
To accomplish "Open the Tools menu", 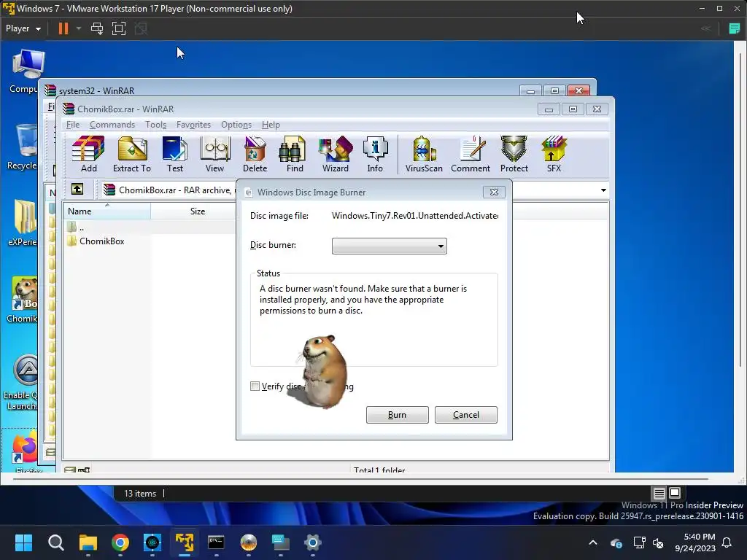I will [156, 124].
